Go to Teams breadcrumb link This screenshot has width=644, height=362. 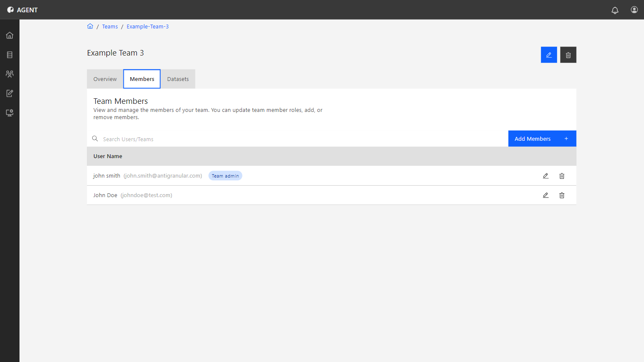tap(110, 26)
